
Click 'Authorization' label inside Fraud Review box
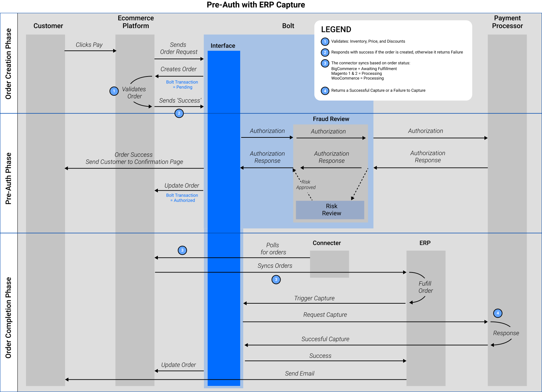328,131
